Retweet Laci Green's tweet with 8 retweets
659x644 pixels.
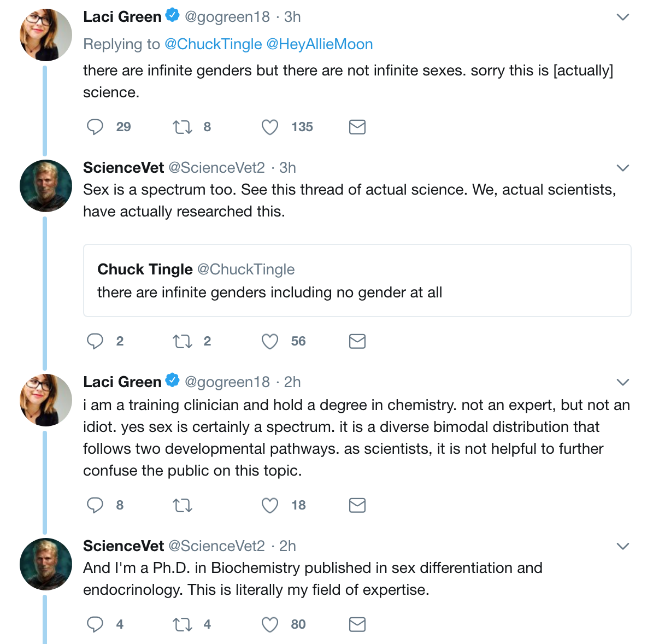183,127
